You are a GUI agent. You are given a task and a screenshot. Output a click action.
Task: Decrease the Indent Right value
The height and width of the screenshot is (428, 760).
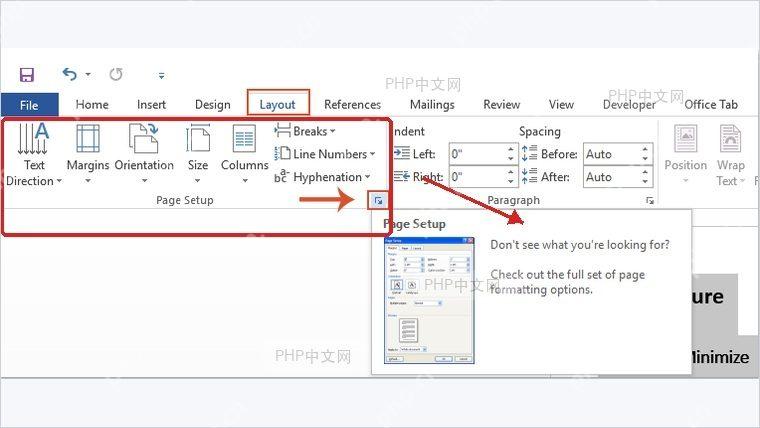[x=511, y=182]
